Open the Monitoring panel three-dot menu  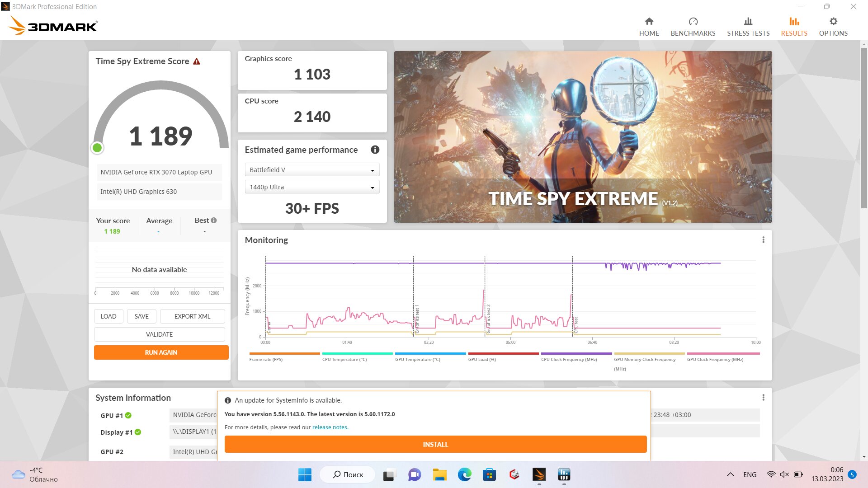point(763,240)
